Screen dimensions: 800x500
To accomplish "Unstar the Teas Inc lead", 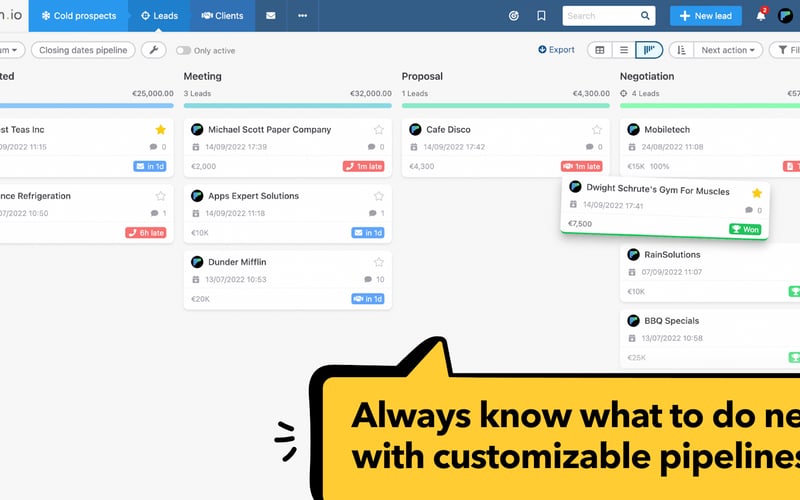I will coord(161,130).
